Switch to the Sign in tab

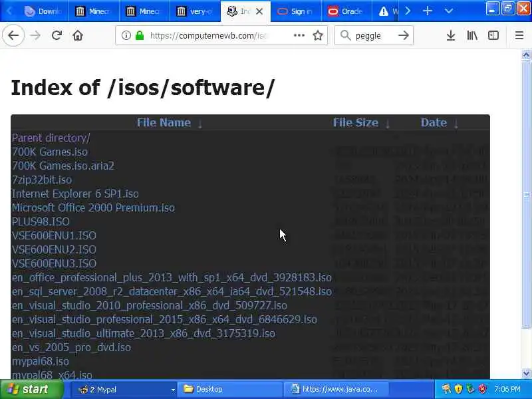(296, 11)
